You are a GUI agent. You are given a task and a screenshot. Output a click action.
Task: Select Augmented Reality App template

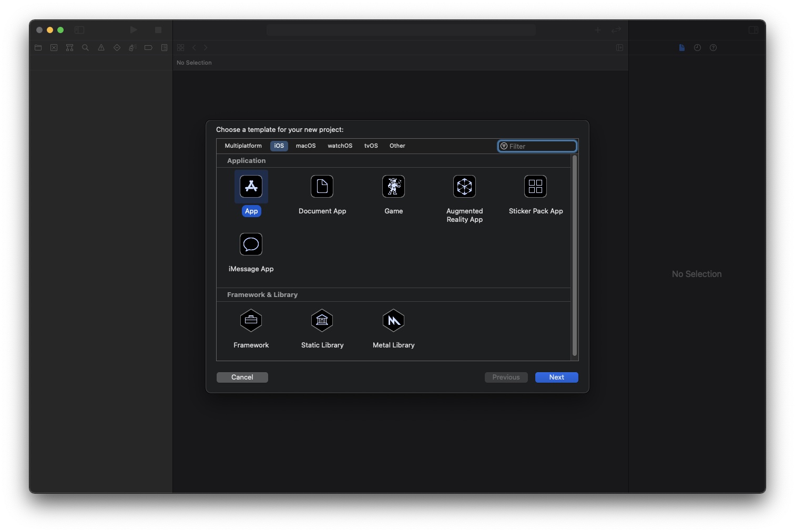point(464,186)
